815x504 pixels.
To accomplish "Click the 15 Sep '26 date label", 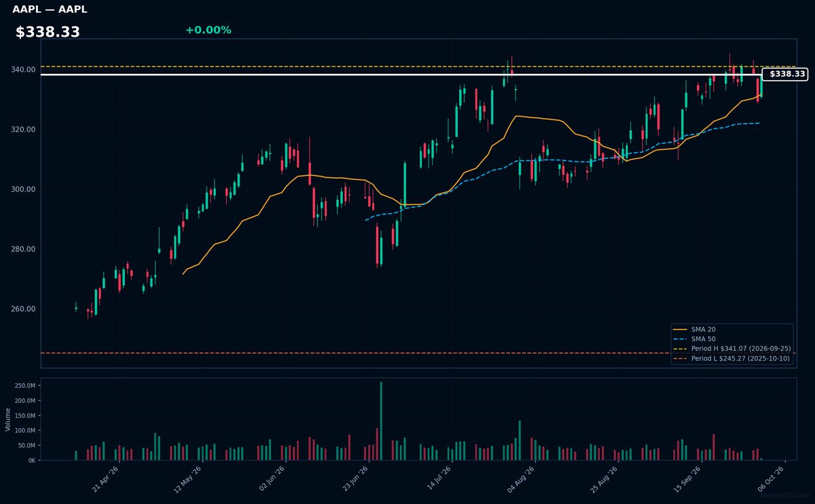I will (x=687, y=479).
